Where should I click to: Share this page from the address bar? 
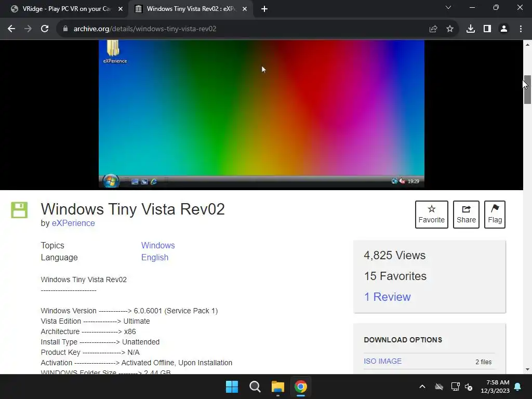click(433, 29)
